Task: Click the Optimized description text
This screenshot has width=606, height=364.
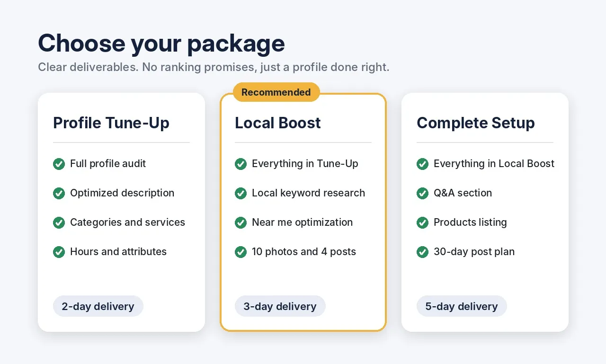Action: click(122, 193)
